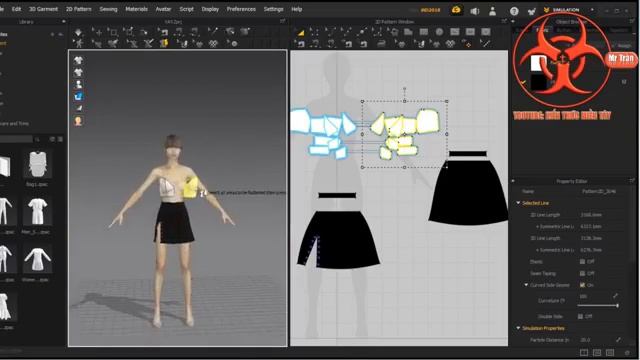Image resolution: width=640 pixels, height=360 pixels.
Task: Click the yellow cloud icon in title bar
Action: point(456,10)
